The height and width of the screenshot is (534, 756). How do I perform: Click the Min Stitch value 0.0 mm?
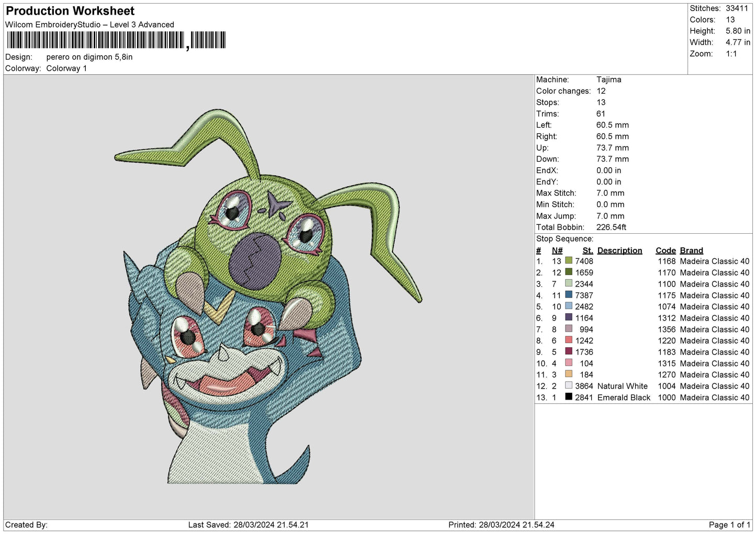[610, 204]
